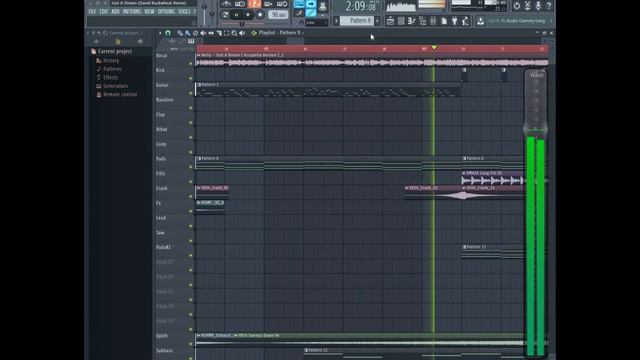
Task: Toggle the overdub blend recording icon
Action: 268,4
